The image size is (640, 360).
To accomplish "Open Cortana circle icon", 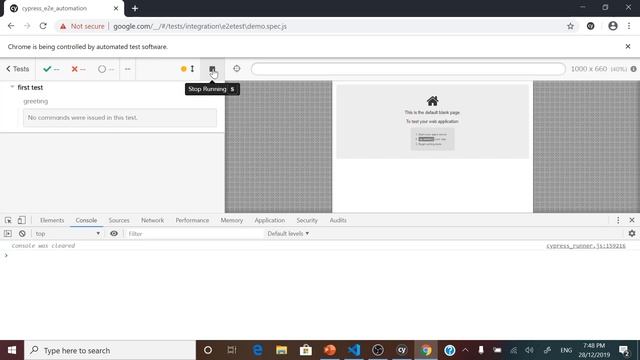I will [208, 350].
